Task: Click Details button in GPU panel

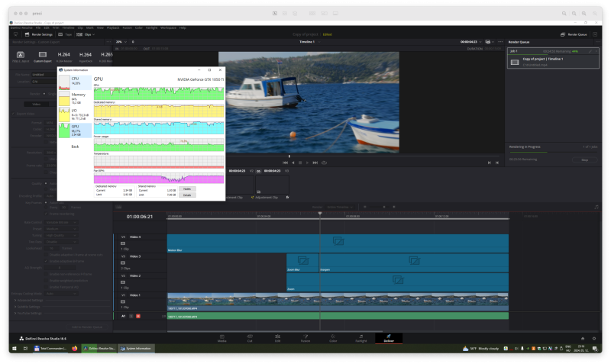Action: click(187, 195)
